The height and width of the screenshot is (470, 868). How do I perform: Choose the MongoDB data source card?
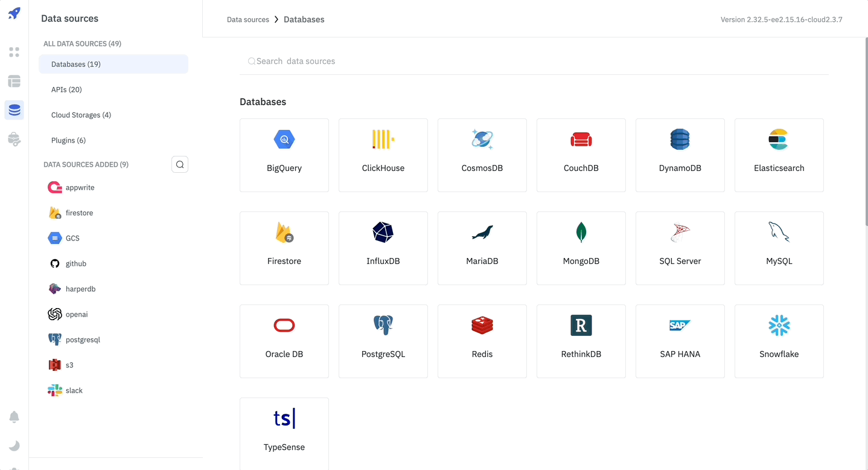[x=581, y=248]
